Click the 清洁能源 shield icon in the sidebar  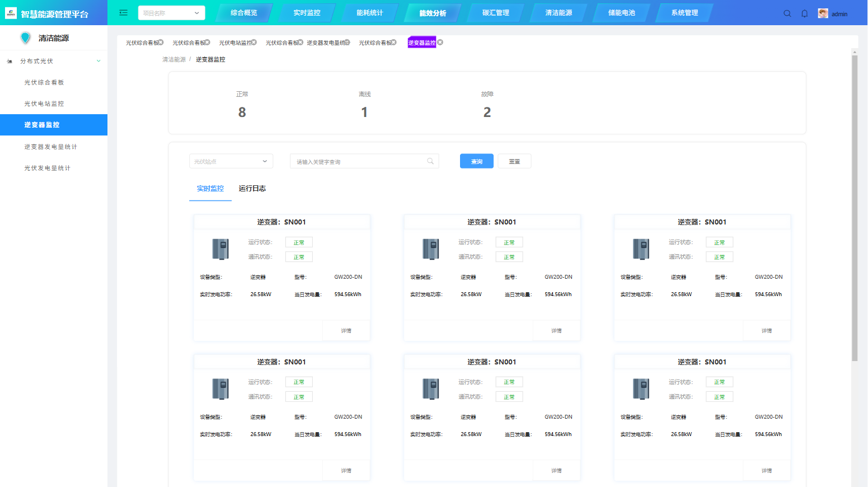[x=25, y=38]
